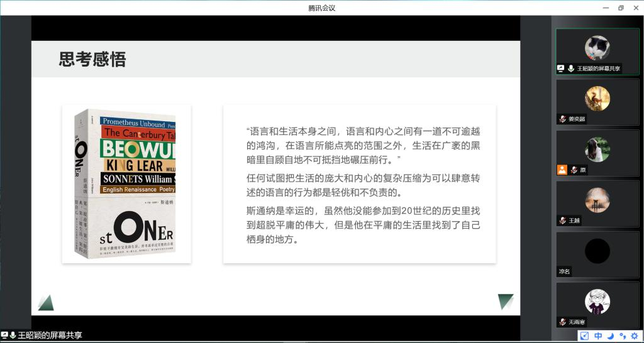Click the participant name 凉名
644x343 pixels.
point(564,271)
